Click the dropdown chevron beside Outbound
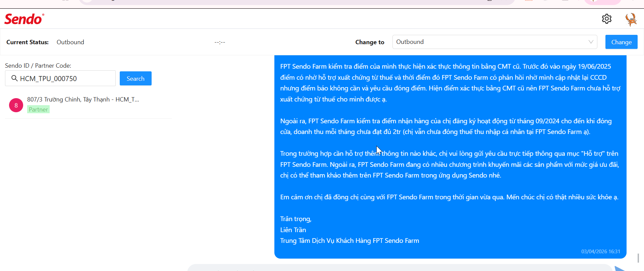Screen dimensions: 644x271 tap(591, 42)
